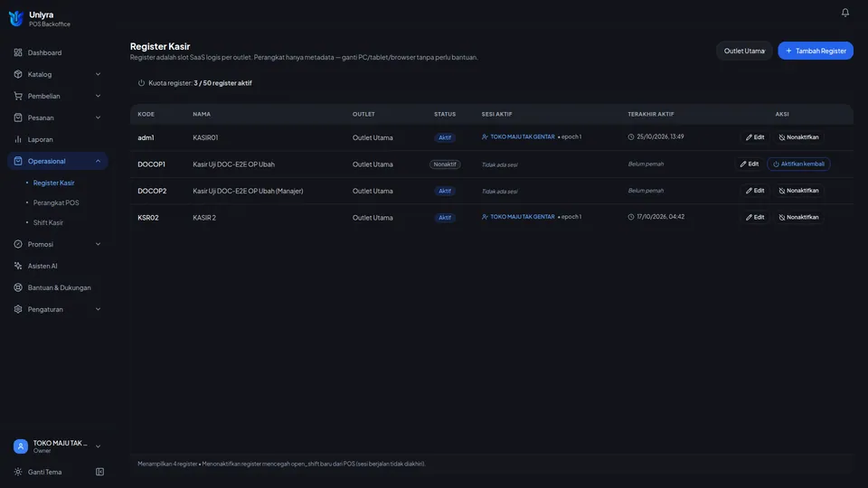Click the 25/10/2026, 13:49 timestamp

coord(660,136)
